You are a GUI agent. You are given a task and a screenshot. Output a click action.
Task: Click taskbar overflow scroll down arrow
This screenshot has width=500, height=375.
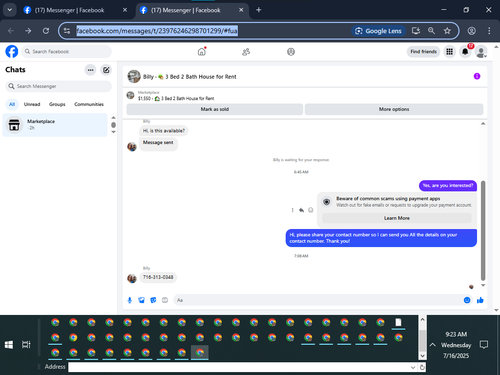pyautogui.click(x=422, y=356)
